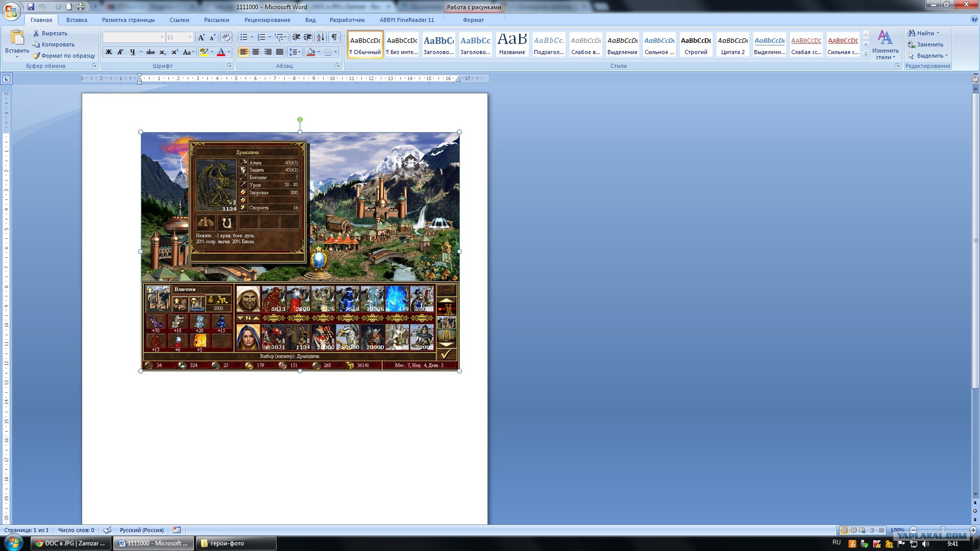Open the Рецензирование (Review) tab
Image resolution: width=980 pixels, height=551 pixels.
coord(267,20)
